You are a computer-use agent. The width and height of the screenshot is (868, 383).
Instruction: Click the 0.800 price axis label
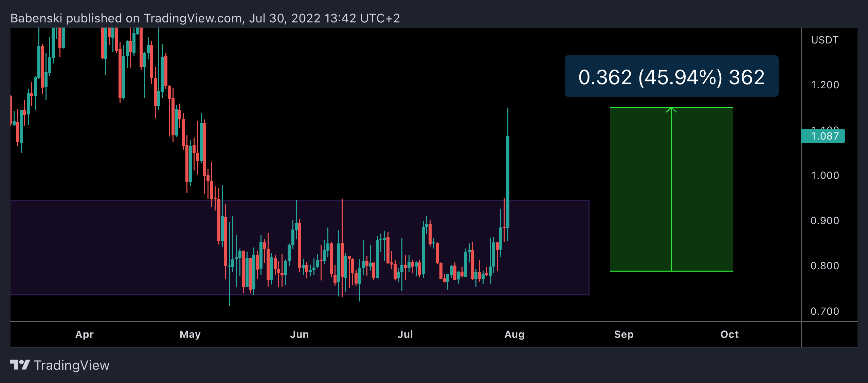[825, 266]
